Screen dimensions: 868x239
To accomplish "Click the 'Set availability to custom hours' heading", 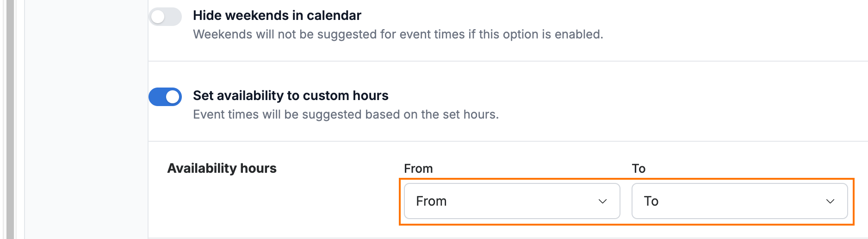I will click(x=291, y=95).
